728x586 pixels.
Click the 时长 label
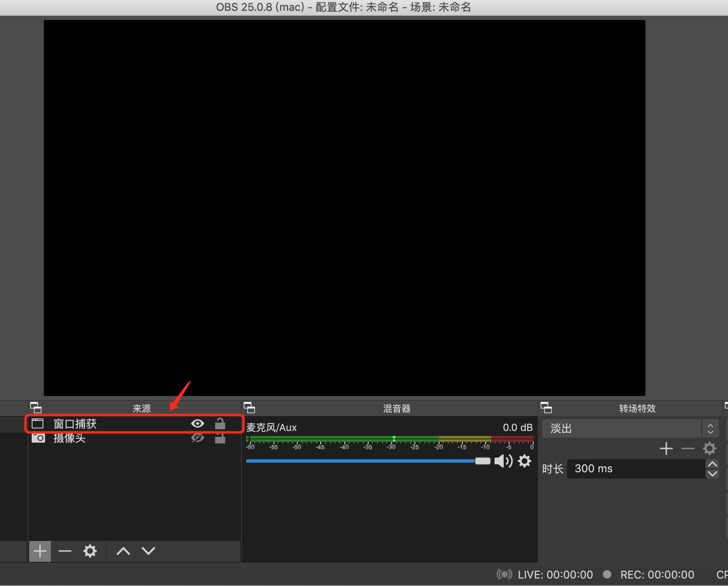pyautogui.click(x=553, y=469)
